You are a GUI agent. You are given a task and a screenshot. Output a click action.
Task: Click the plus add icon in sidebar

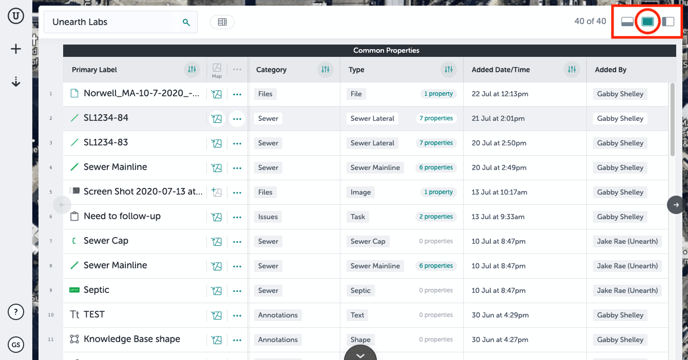pyautogui.click(x=16, y=49)
